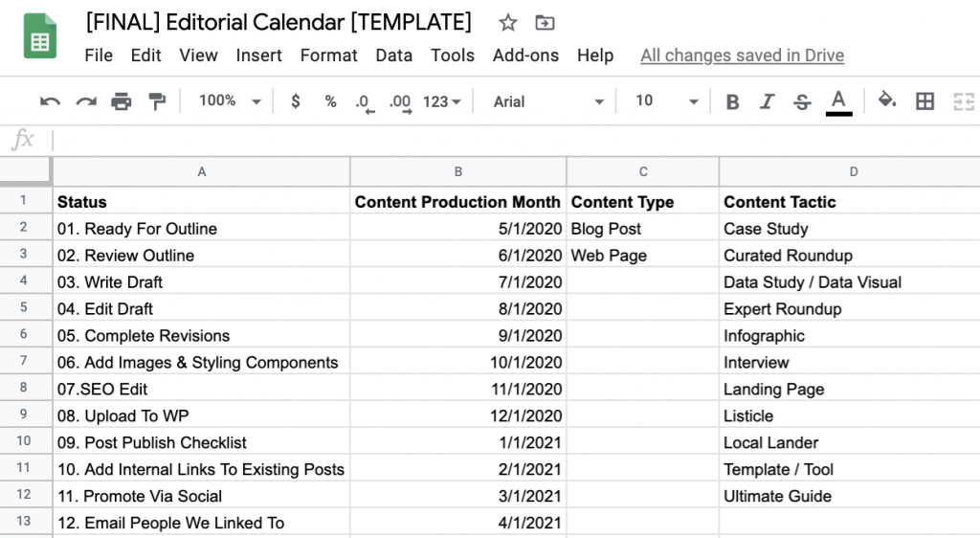
Task: Select the 12/1/2020 date cell
Action: pyautogui.click(x=458, y=415)
